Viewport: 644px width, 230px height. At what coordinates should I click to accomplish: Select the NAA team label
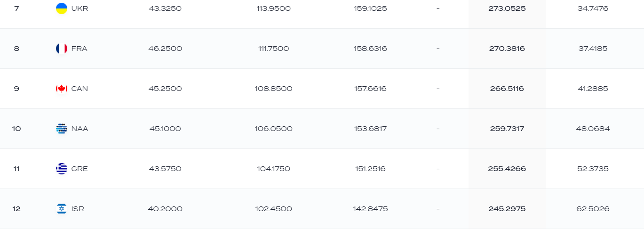tap(80, 129)
